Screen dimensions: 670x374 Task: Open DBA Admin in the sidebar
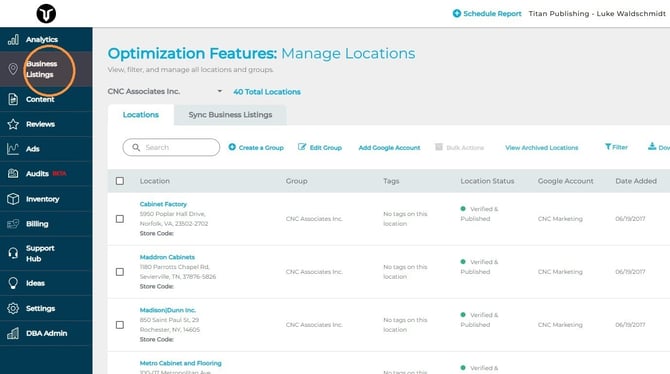47,333
